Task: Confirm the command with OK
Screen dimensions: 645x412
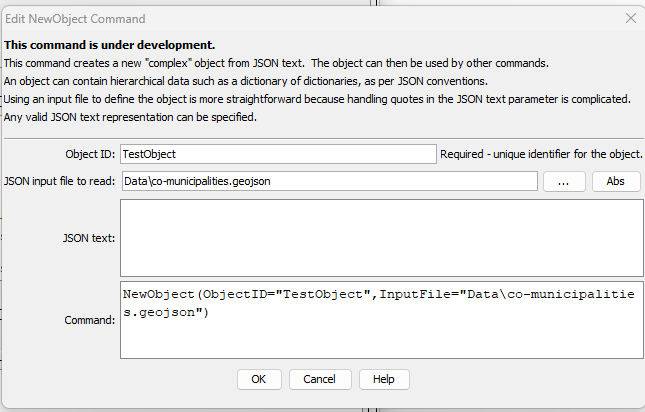Action: (x=259, y=379)
